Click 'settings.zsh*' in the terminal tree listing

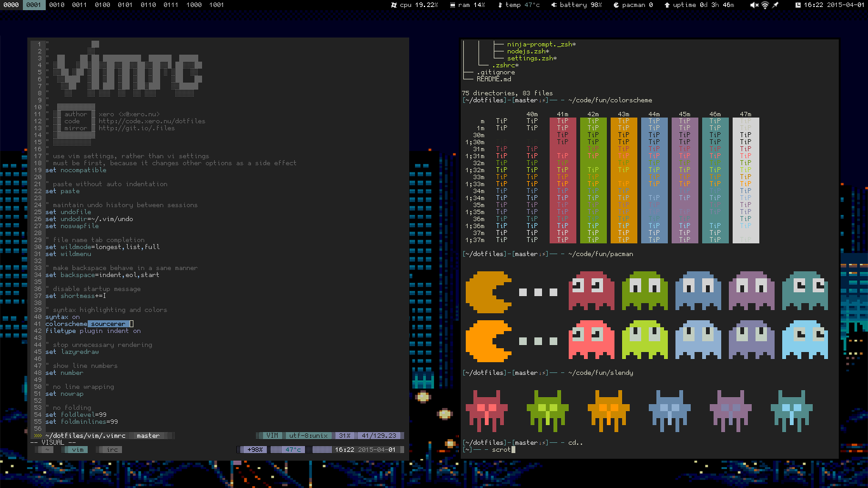pyautogui.click(x=532, y=58)
